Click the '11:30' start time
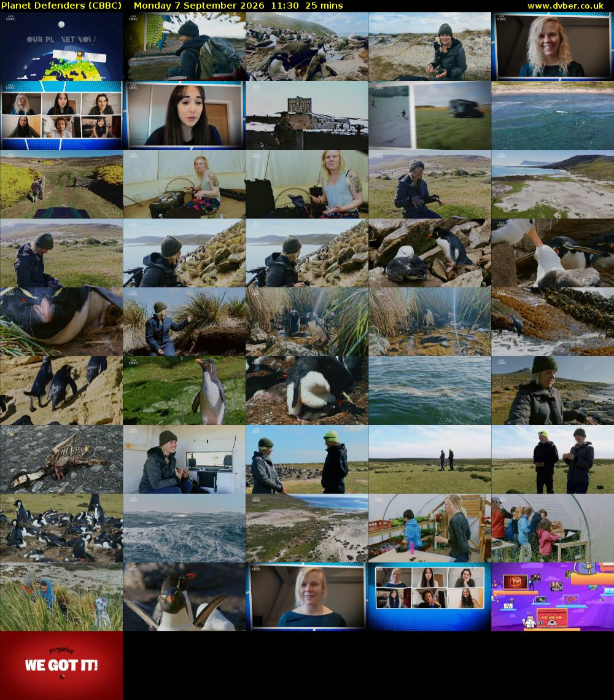This screenshot has height=700, width=614. (285, 6)
